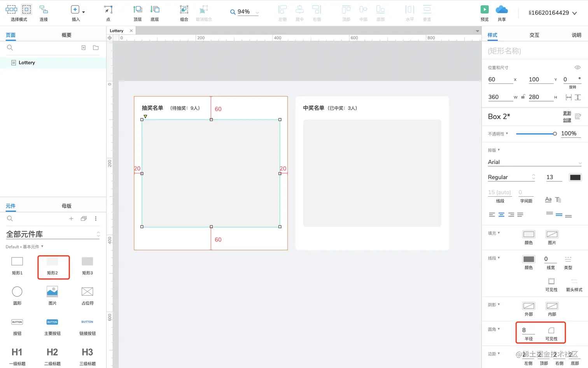Open the insert tool dropdown arrow

83,12
